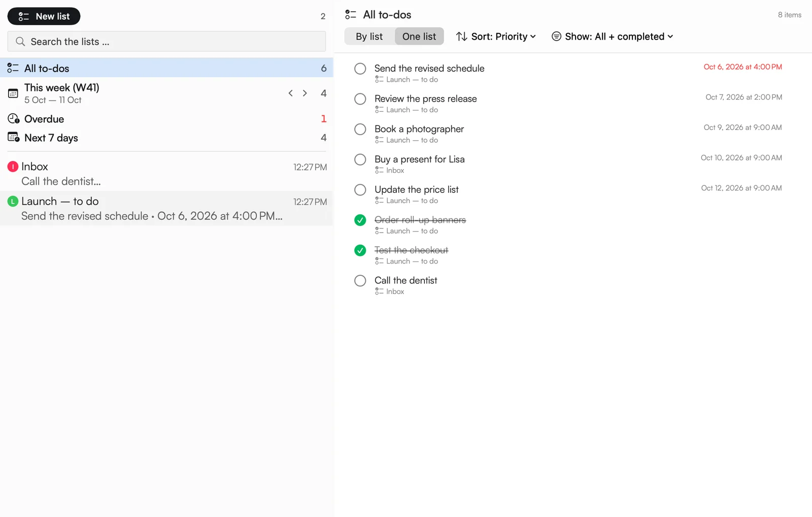Click the All to-dos sidebar list icon
Viewport: 812px width, 517px height.
click(x=13, y=68)
